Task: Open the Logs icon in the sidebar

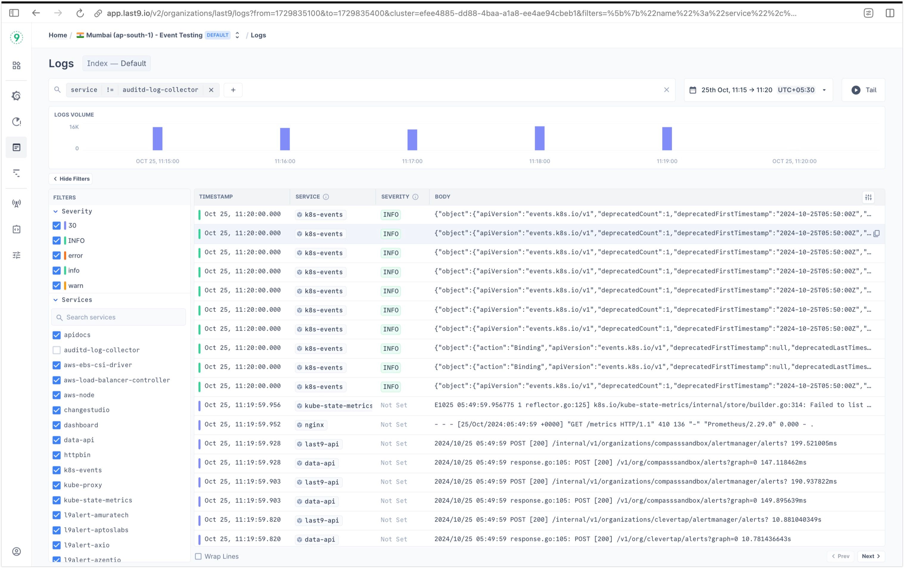Action: [x=16, y=147]
